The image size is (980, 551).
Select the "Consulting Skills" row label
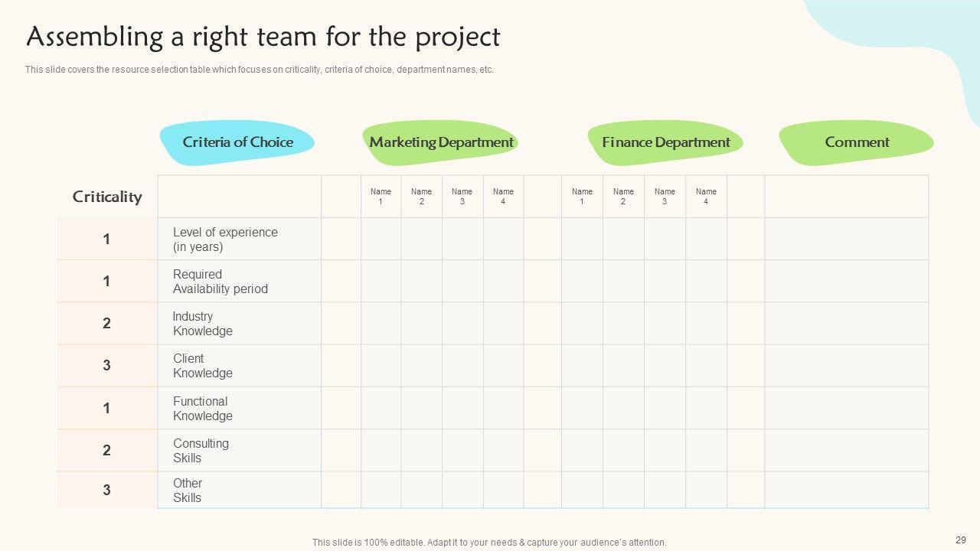pyautogui.click(x=201, y=451)
